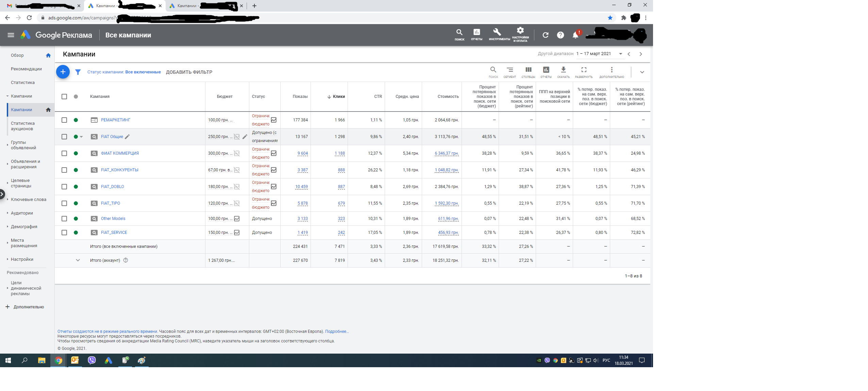Open the FIAT_SERVICE campaign link

pyautogui.click(x=114, y=233)
